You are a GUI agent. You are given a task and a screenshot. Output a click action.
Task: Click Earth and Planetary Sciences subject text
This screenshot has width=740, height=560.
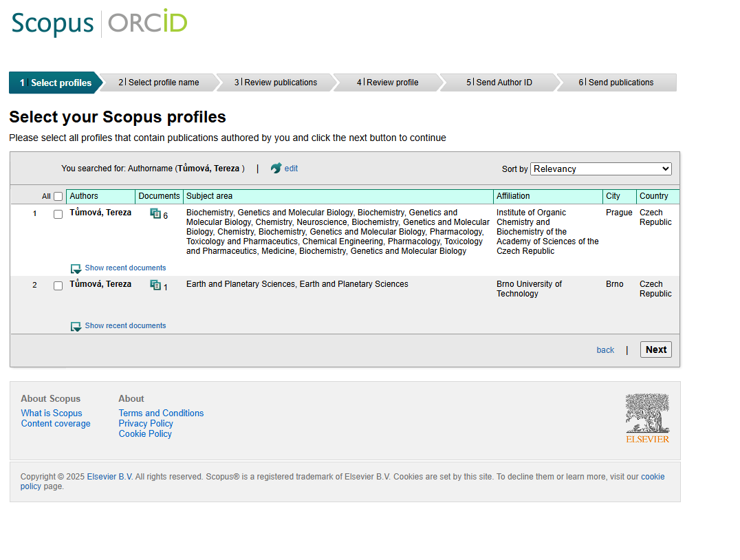click(297, 283)
